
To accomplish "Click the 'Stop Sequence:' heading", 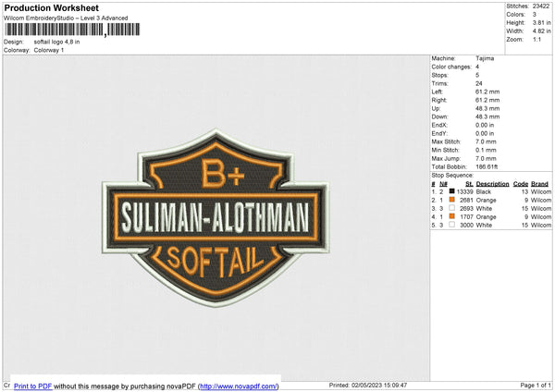I will pyautogui.click(x=452, y=176).
